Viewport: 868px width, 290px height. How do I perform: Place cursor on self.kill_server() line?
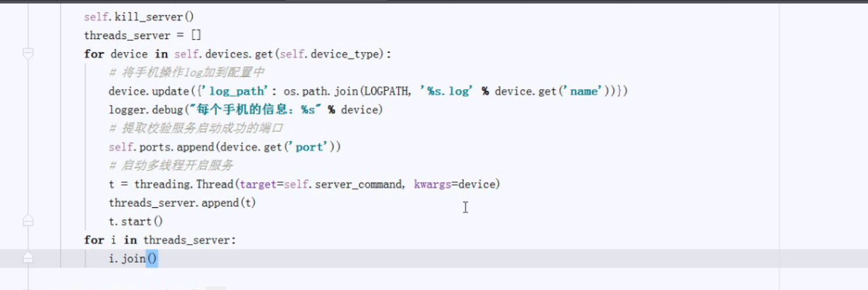(x=139, y=17)
